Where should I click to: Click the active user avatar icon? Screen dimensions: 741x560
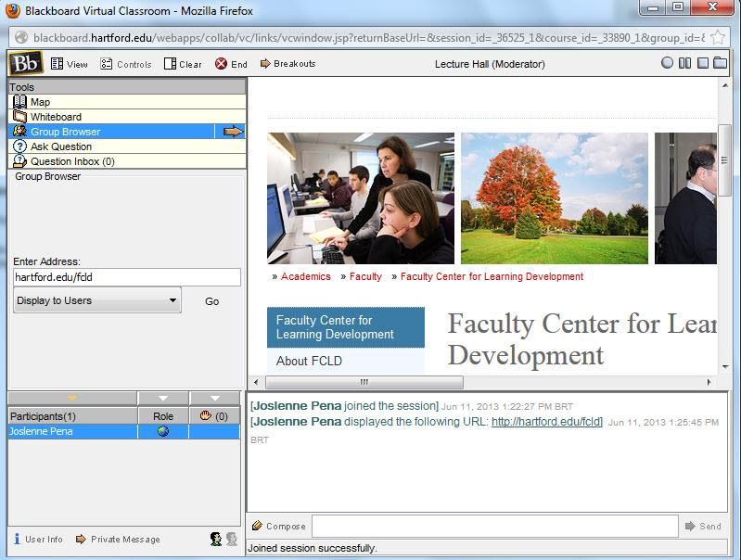tap(216, 539)
